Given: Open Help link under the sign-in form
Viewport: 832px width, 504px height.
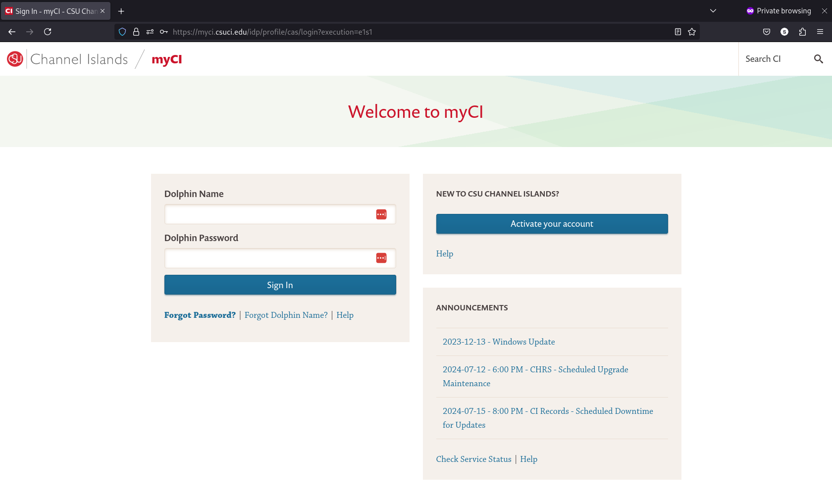Looking at the screenshot, I should [345, 315].
